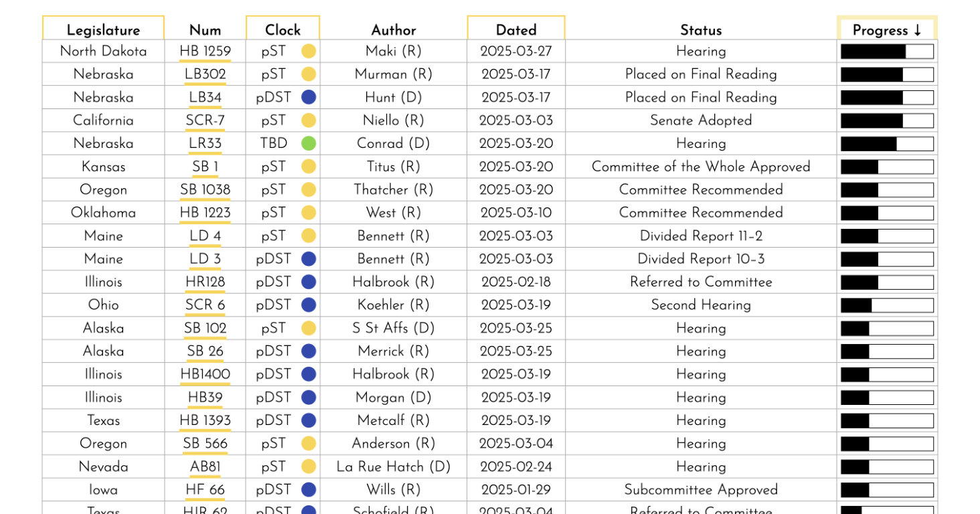Click the Num column header
980x514 pixels.
[205, 30]
